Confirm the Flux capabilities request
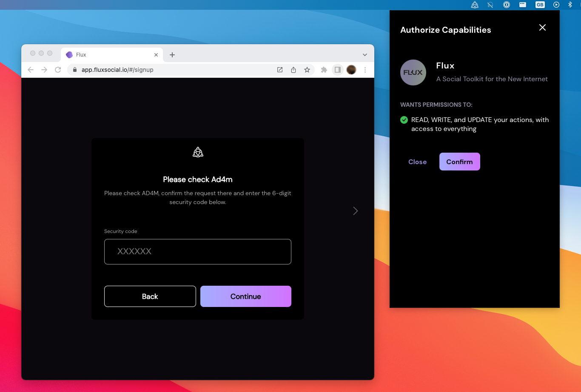This screenshot has height=392, width=581. (459, 162)
